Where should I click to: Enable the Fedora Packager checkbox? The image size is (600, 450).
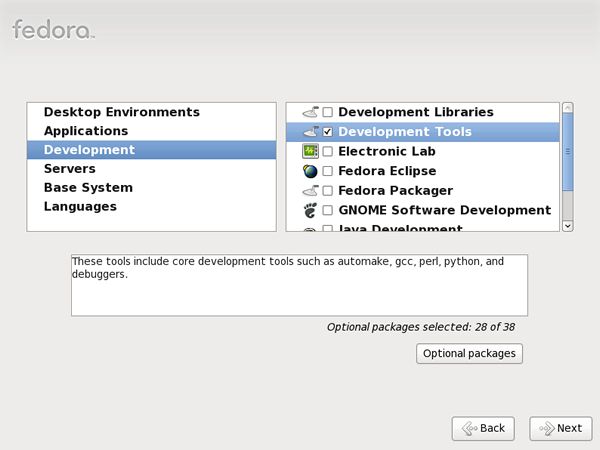click(x=328, y=191)
